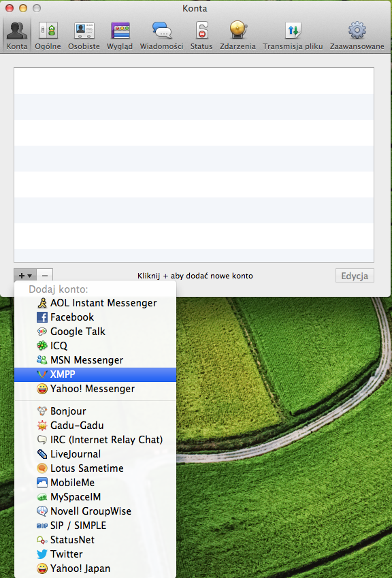Open the Status preferences pane
This screenshot has width=392, height=578.
tap(201, 35)
